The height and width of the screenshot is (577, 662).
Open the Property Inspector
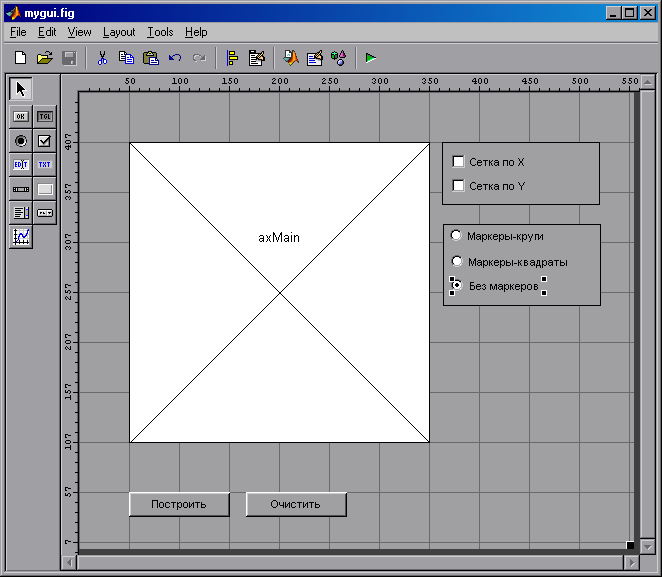coord(314,58)
